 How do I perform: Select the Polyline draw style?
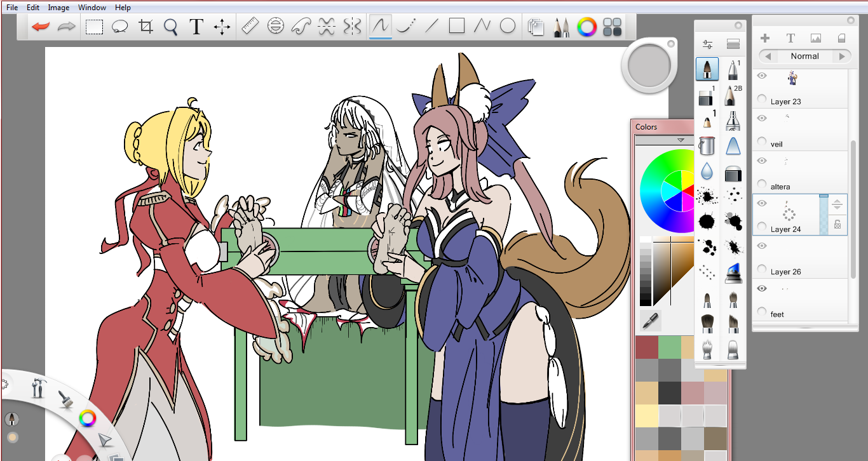click(482, 26)
